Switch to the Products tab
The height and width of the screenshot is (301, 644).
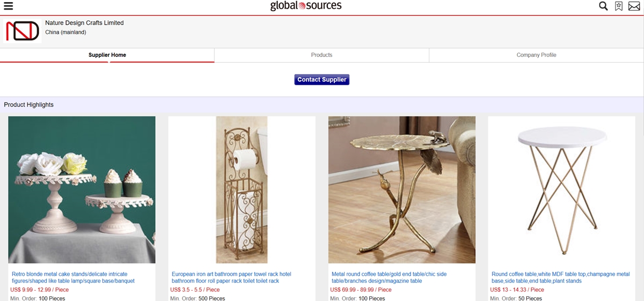321,55
